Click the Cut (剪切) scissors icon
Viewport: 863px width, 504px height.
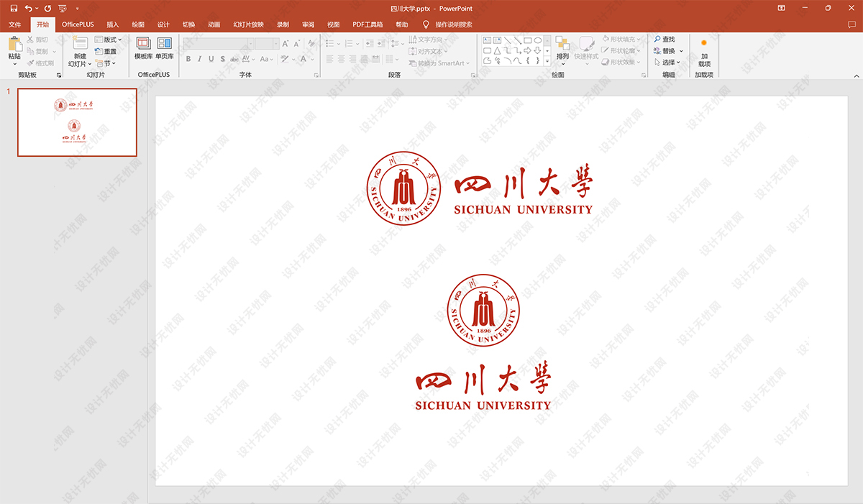coord(31,40)
